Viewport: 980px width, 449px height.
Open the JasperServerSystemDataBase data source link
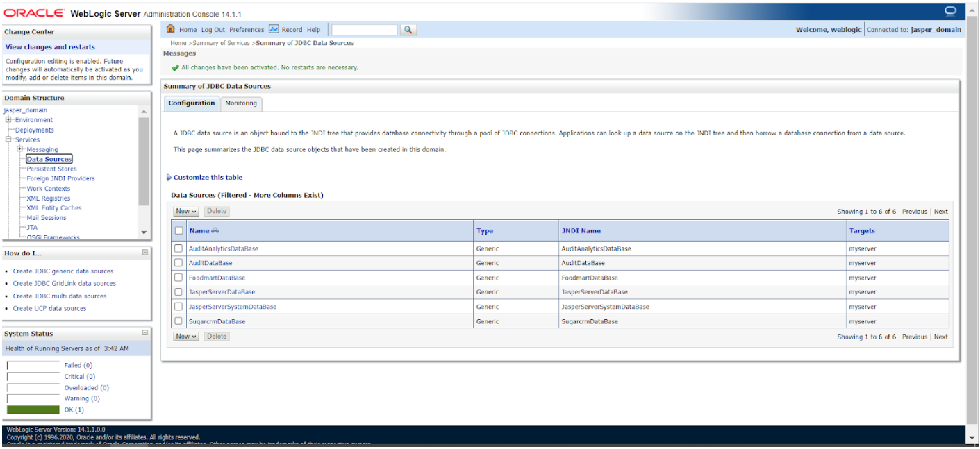[x=233, y=307]
